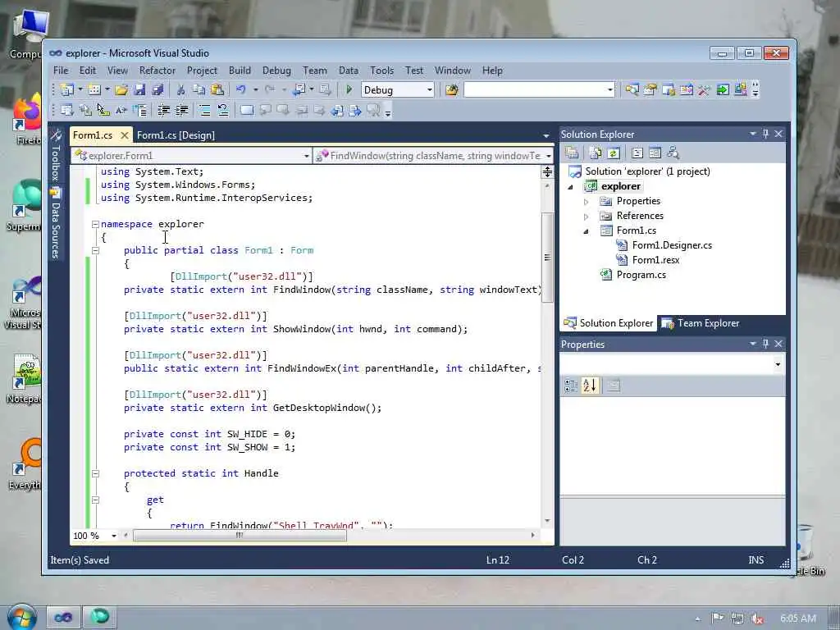Click the View Code icon in Solution Explorer
The height and width of the screenshot is (630, 840).
coord(637,153)
